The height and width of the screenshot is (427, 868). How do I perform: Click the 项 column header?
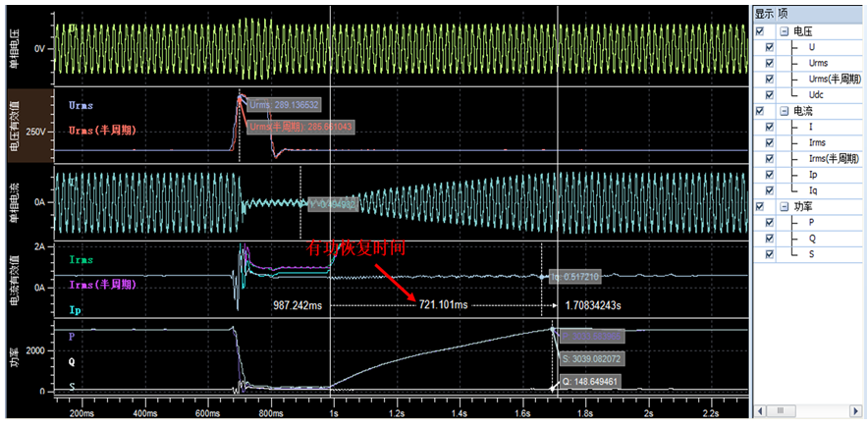(783, 14)
